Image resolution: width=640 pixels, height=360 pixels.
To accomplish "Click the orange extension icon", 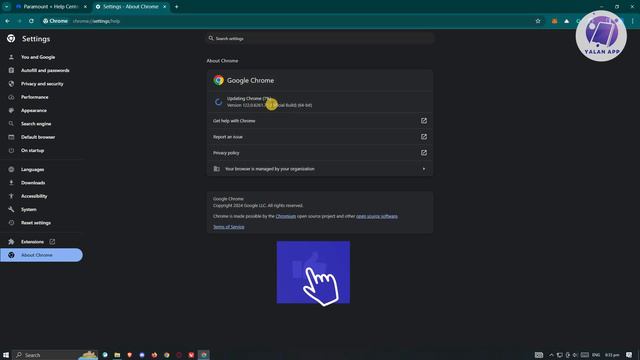I will (x=554, y=21).
